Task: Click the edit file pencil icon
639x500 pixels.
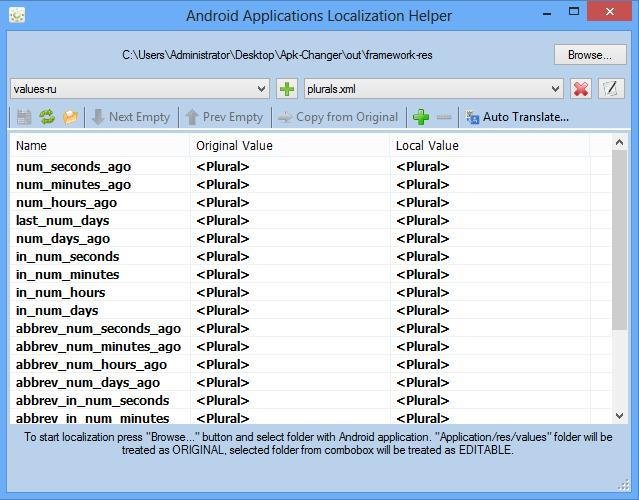Action: [610, 89]
